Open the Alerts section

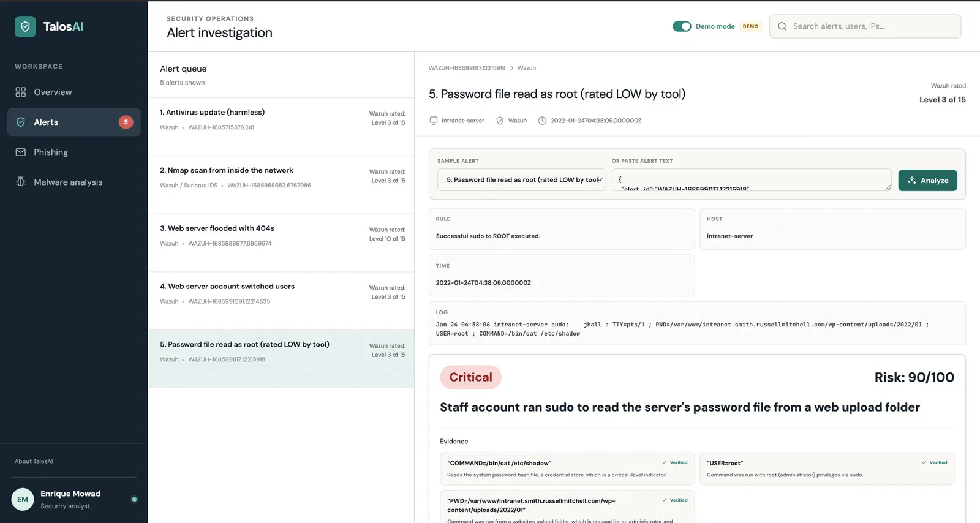pos(73,122)
